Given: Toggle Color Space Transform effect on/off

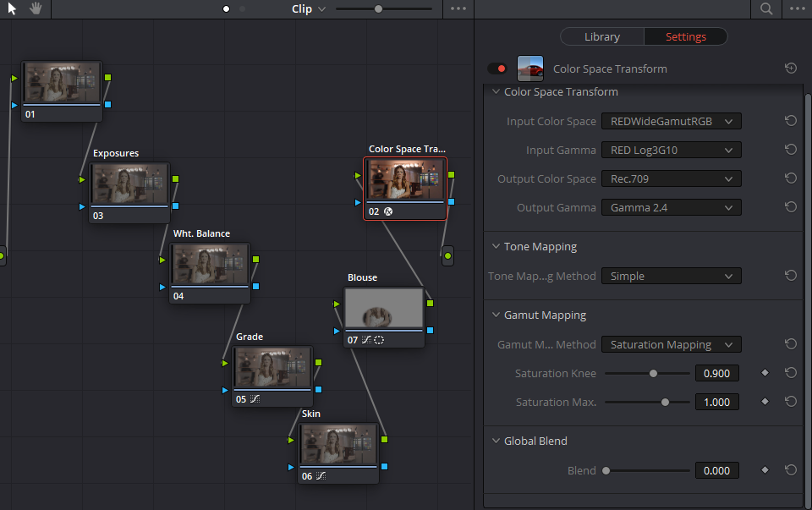Looking at the screenshot, I should coord(497,69).
